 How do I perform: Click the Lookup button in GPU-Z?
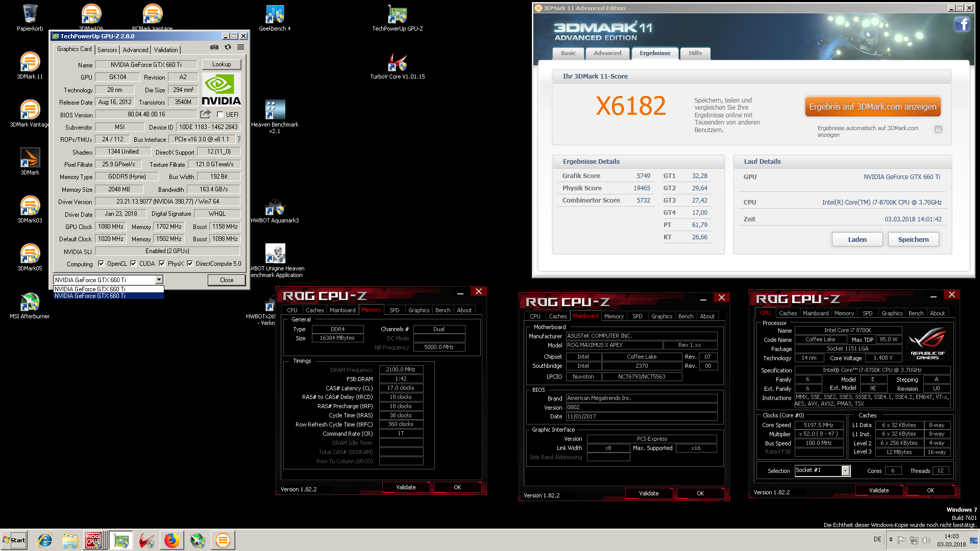pyautogui.click(x=222, y=64)
